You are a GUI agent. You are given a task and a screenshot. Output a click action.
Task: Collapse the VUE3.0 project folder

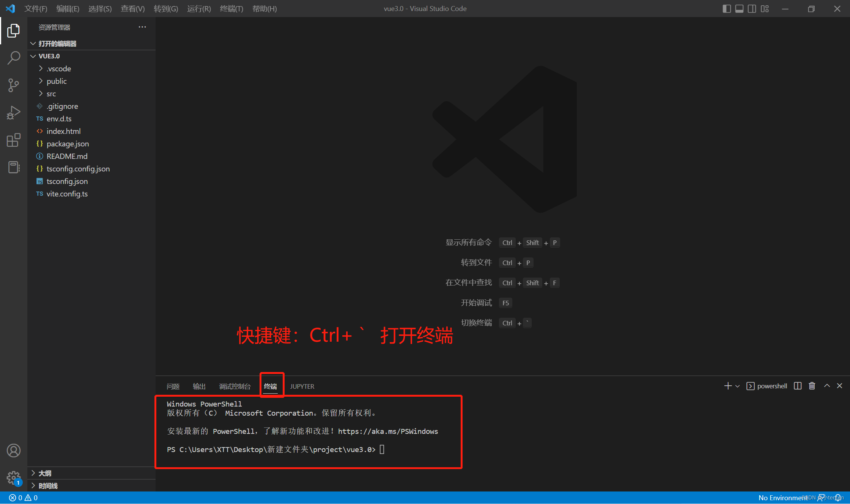tap(91, 56)
